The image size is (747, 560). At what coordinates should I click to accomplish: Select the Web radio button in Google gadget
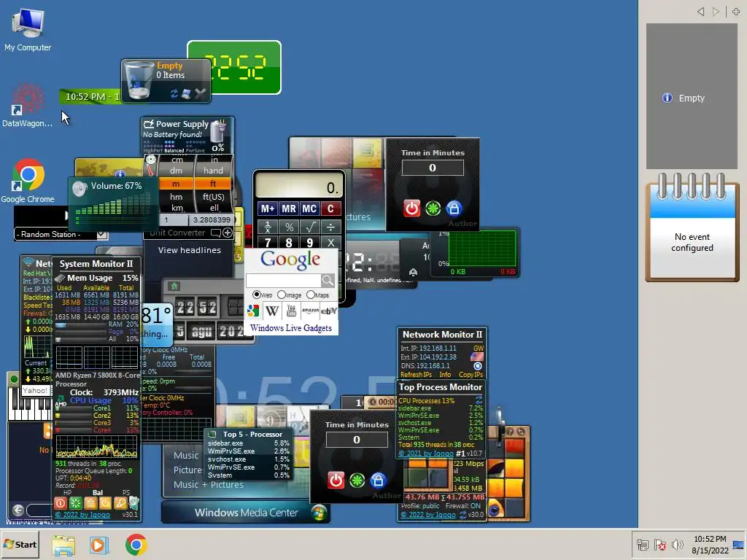point(256,295)
